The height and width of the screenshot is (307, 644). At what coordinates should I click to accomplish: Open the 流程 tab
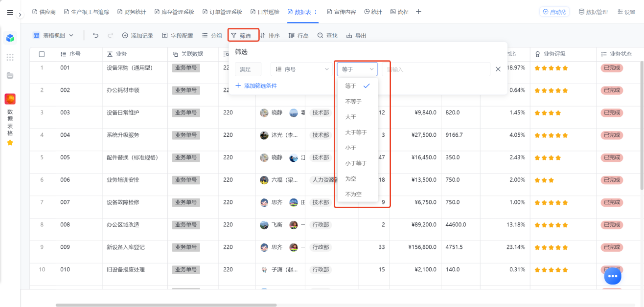(399, 12)
